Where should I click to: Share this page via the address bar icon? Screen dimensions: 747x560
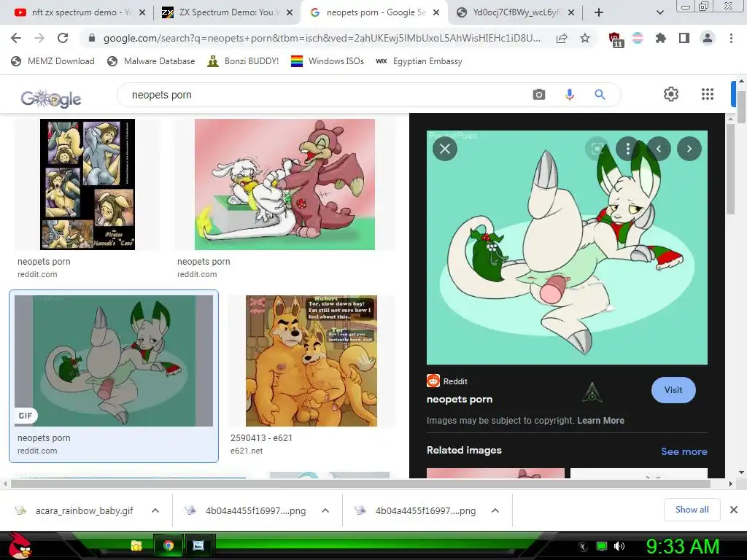[562, 39]
